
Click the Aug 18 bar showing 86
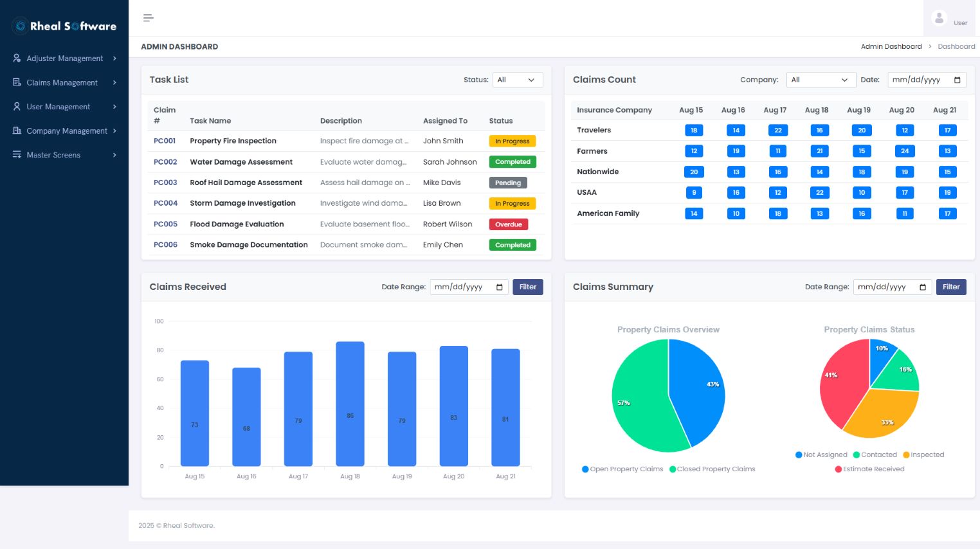click(x=350, y=404)
